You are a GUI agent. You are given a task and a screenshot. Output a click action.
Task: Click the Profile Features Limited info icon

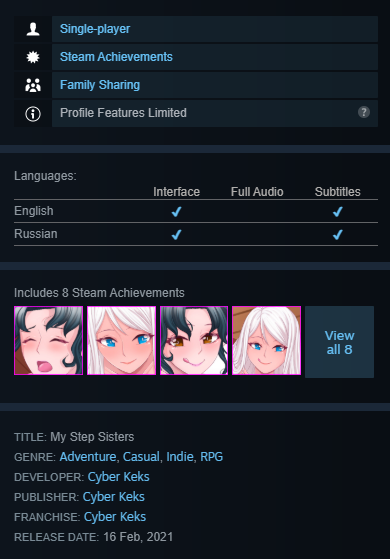33,114
